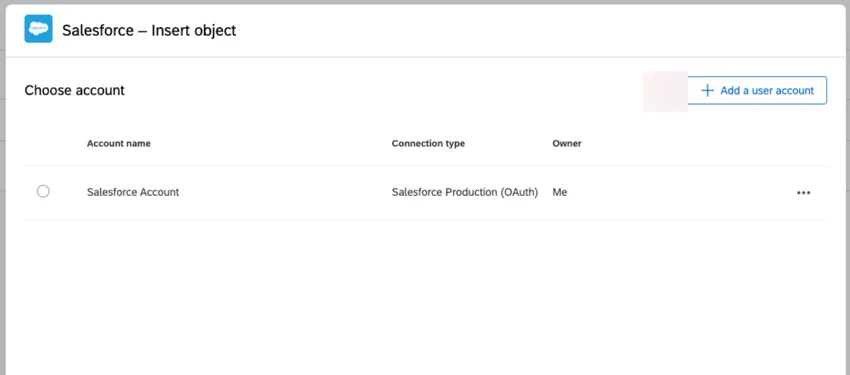Click the Connection type column header
Viewport: 850px width, 375px height.
[428, 144]
